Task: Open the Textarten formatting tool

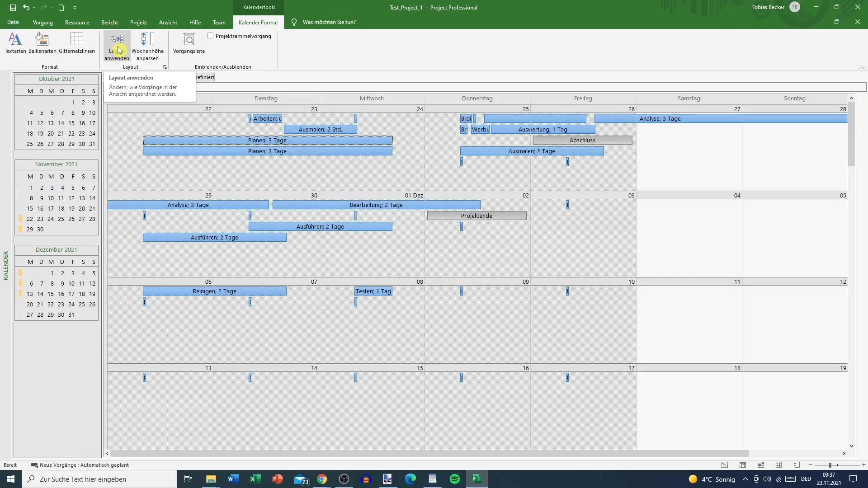Action: click(x=15, y=43)
